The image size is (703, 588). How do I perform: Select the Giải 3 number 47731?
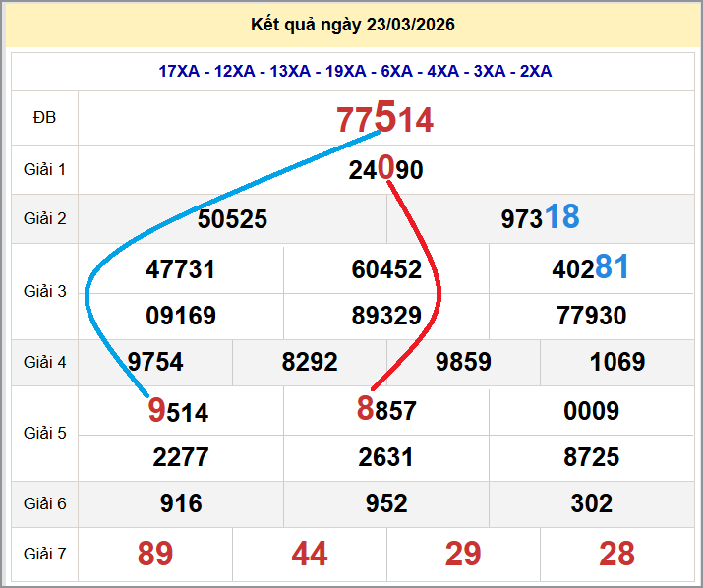(180, 270)
